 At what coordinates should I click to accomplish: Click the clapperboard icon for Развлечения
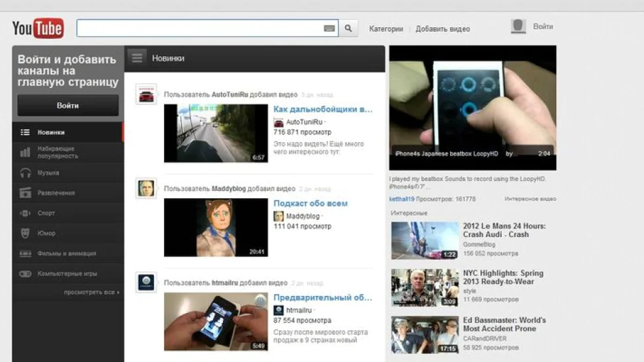(x=25, y=193)
